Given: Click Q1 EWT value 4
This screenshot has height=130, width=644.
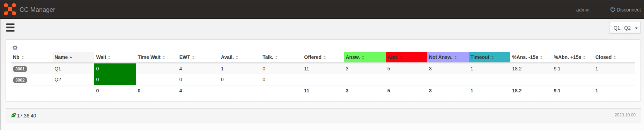Looking at the screenshot, I should point(180,69).
